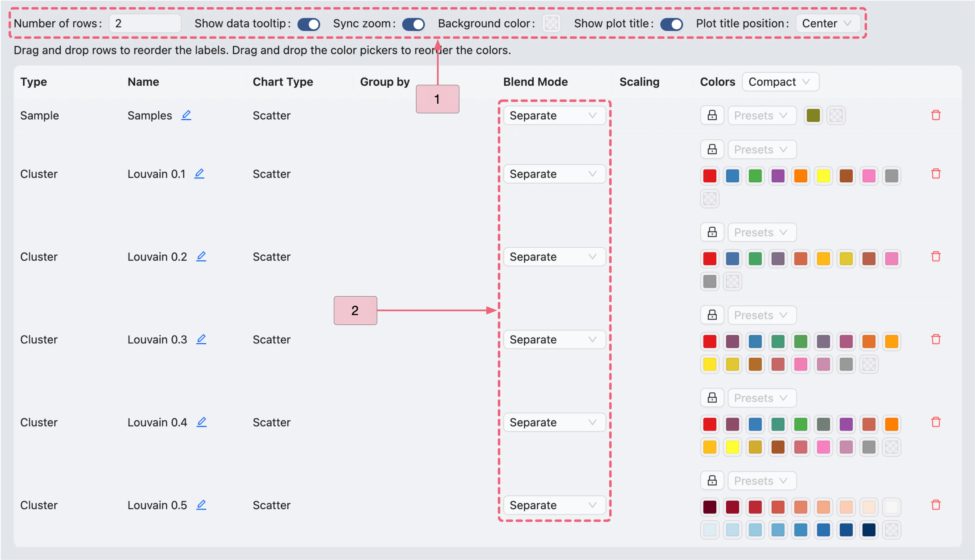Change blend mode for Louvain 0.2 row
The width and height of the screenshot is (975, 560).
pos(554,257)
